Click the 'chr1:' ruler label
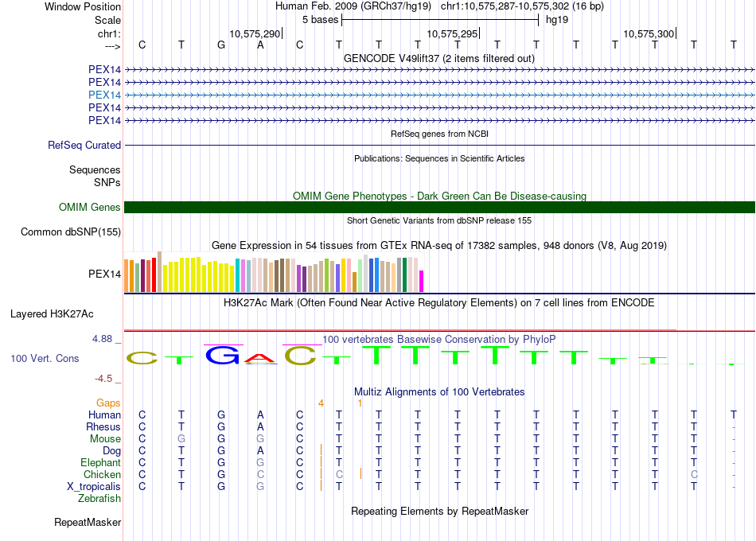The image size is (756, 541). (109, 33)
